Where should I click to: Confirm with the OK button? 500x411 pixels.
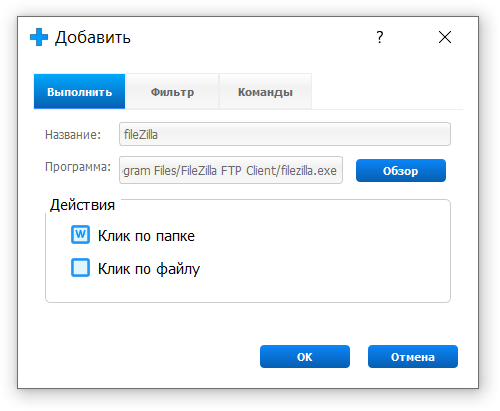click(x=305, y=357)
